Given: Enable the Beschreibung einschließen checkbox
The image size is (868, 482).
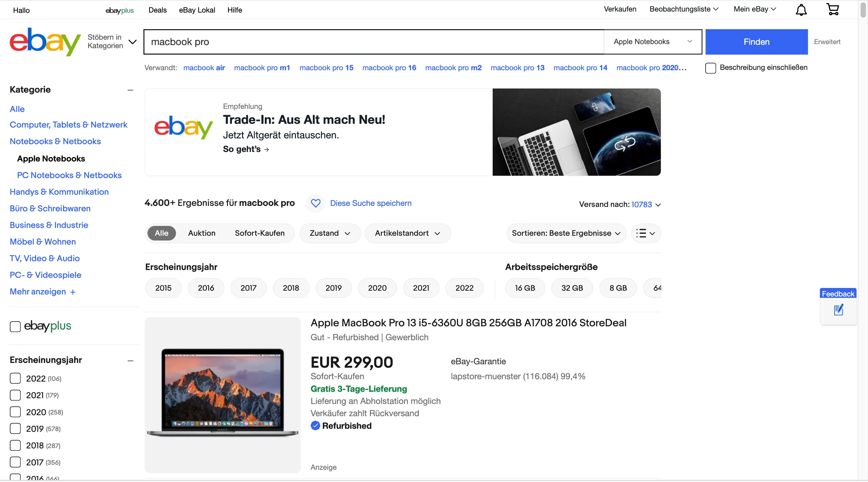Looking at the screenshot, I should click(711, 68).
